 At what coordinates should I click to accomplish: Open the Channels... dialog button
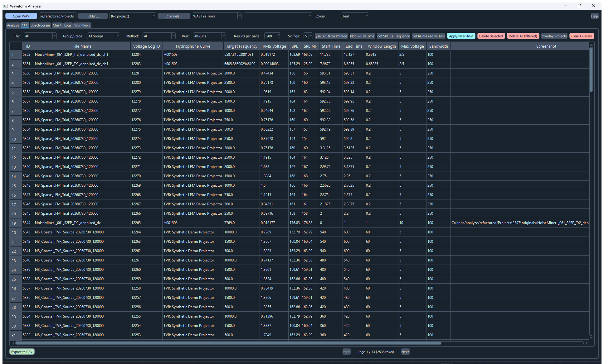pos(174,16)
